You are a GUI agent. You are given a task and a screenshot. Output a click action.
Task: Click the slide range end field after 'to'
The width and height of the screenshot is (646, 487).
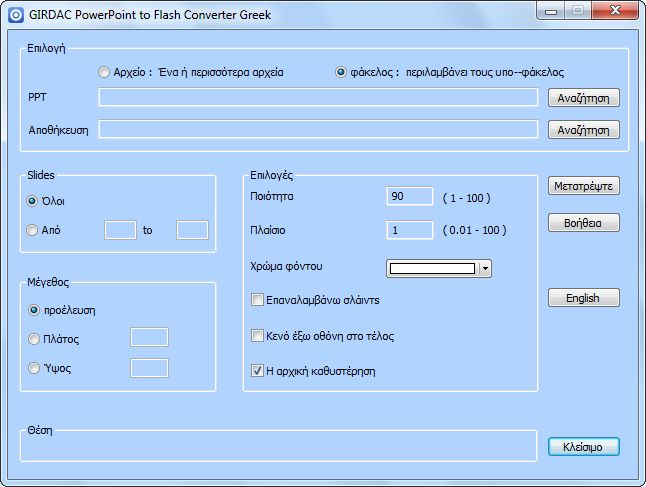tap(192, 230)
